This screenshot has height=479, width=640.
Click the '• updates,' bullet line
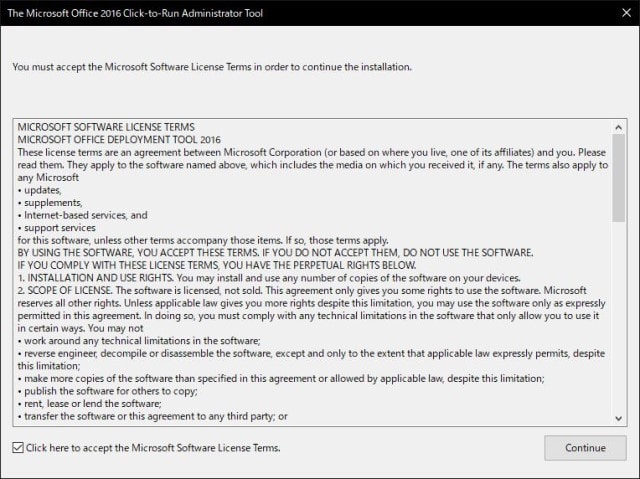point(40,190)
